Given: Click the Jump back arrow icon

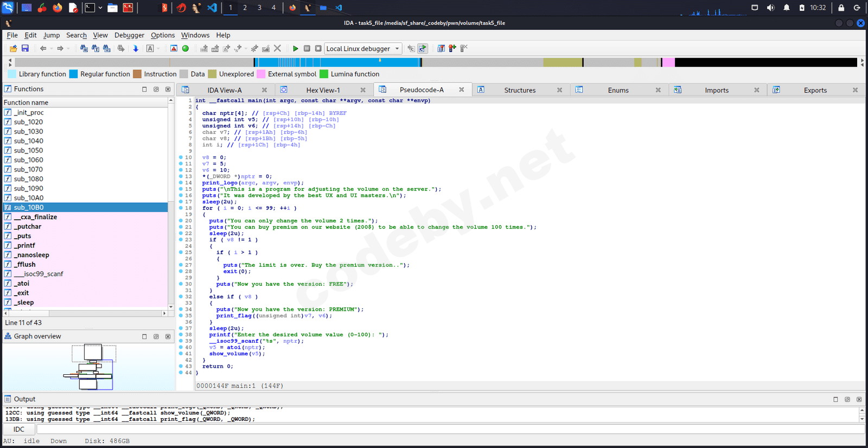Looking at the screenshot, I should (x=43, y=49).
